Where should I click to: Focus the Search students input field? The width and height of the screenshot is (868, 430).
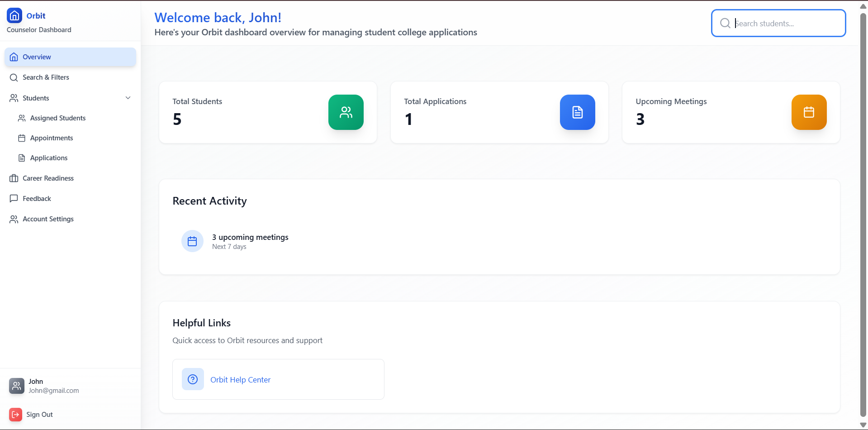pos(778,23)
